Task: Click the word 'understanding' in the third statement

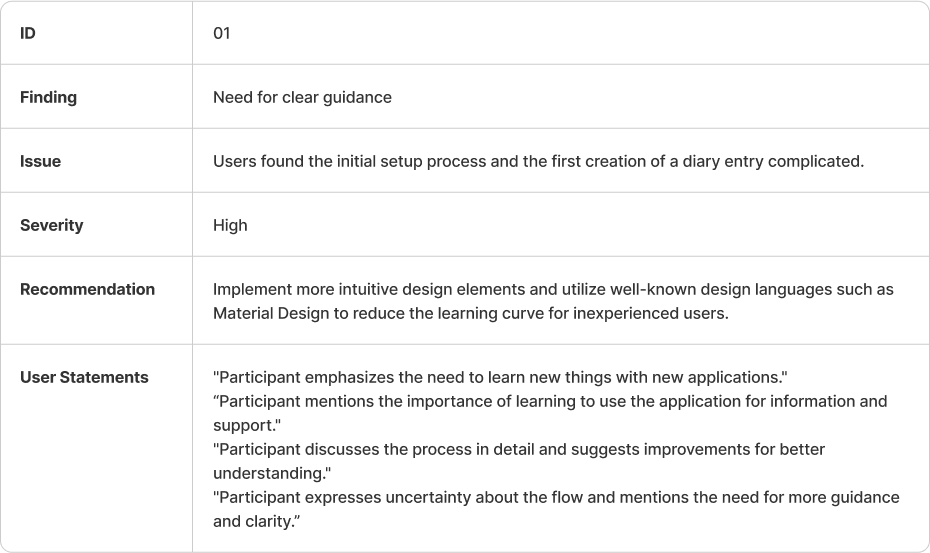Action: [x=269, y=473]
